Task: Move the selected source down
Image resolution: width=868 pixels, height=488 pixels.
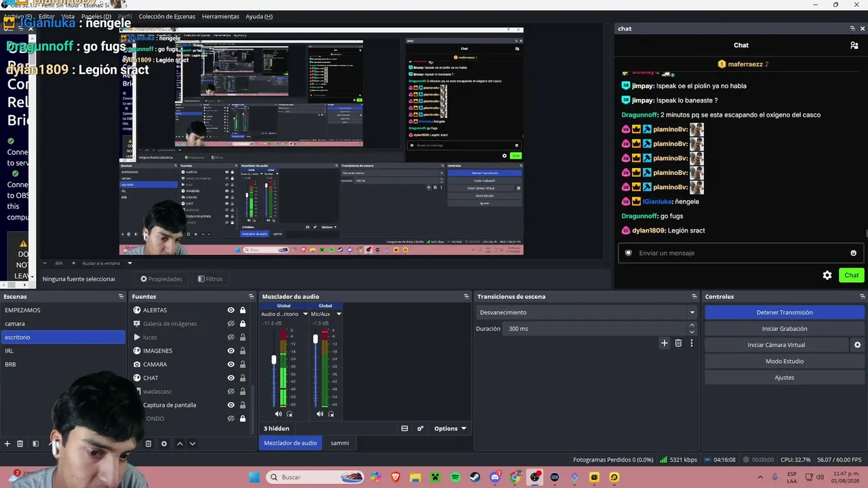Action: 193,444
